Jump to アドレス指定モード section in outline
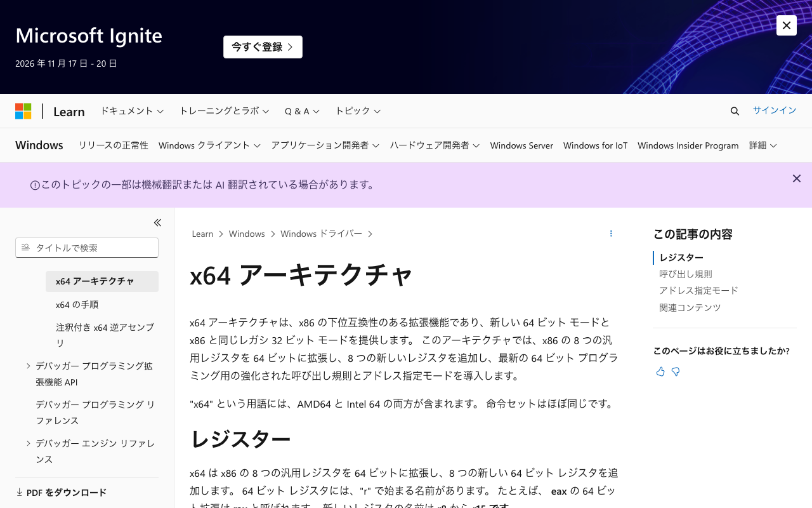This screenshot has height=508, width=812. (698, 290)
